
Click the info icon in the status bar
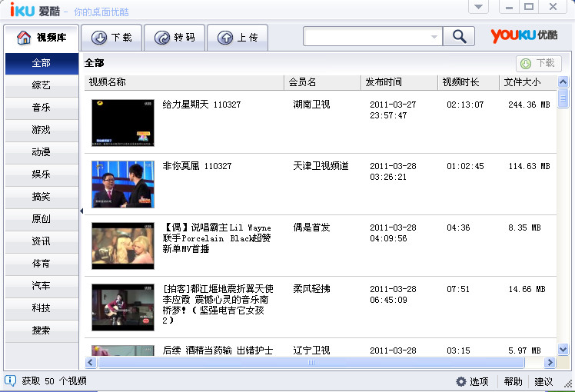pos(10,380)
